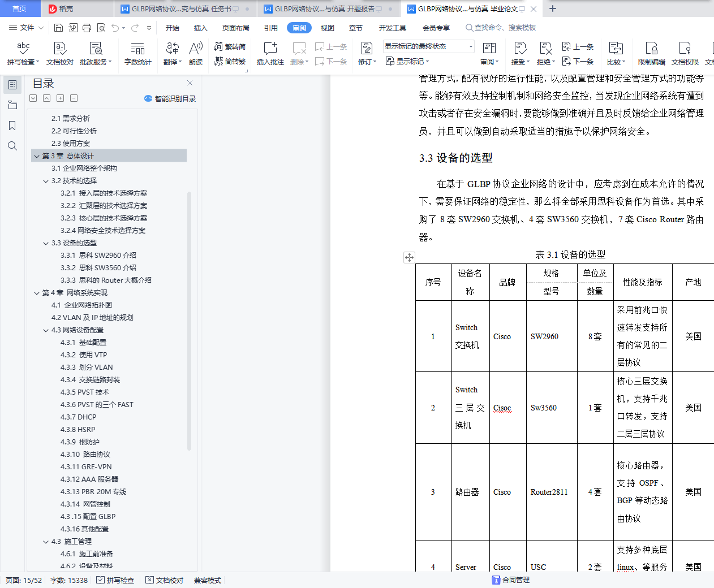Collapse the 3.3 设备的选型 node

46,243
